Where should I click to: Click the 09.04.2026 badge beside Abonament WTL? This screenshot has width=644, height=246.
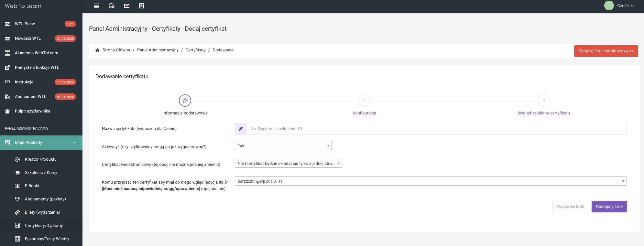click(x=65, y=97)
